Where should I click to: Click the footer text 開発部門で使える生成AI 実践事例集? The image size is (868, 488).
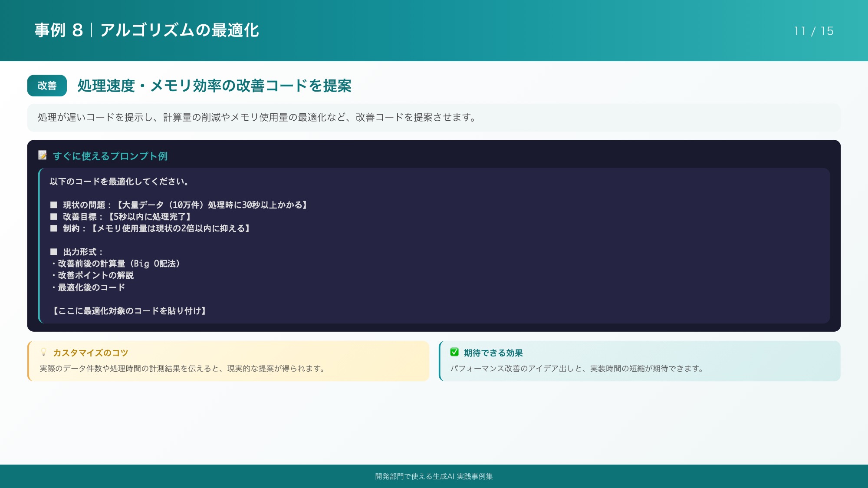[x=434, y=476]
